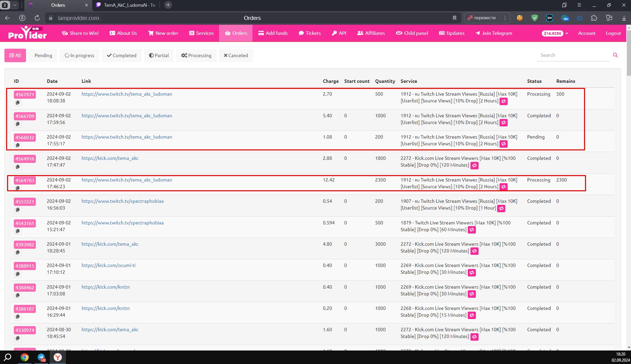Open browser downloads with the arrow icon
Viewport: 631px width, 364px height.
pyautogui.click(x=624, y=18)
